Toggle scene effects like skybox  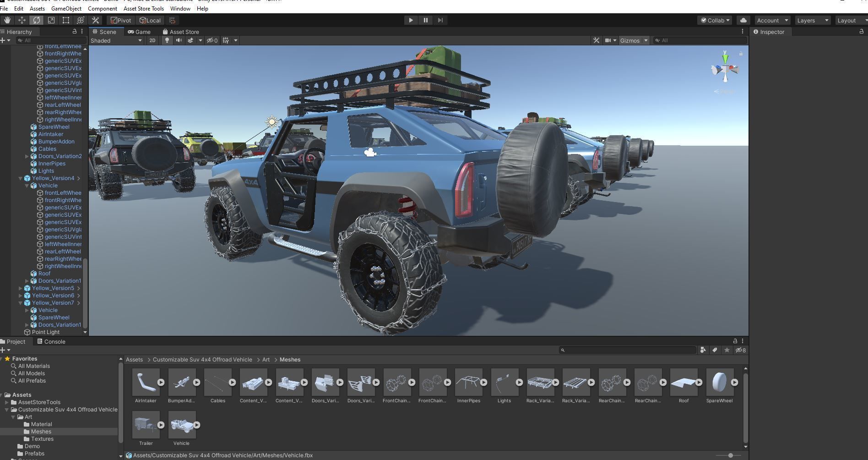[190, 40]
